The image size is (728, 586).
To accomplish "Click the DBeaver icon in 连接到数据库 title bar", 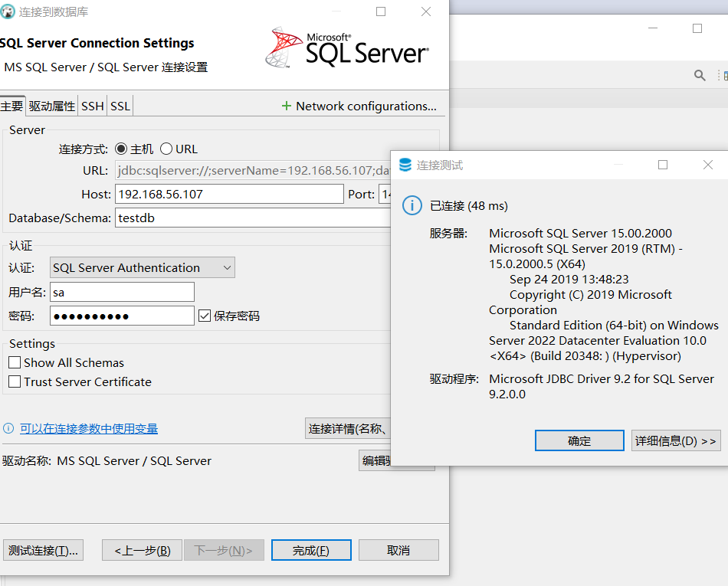I will [x=7, y=11].
